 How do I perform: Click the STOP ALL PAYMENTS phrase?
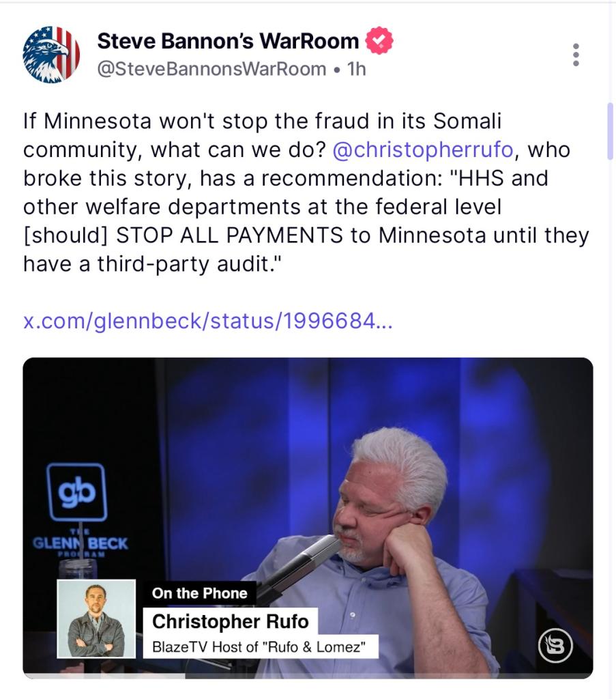[x=229, y=236]
